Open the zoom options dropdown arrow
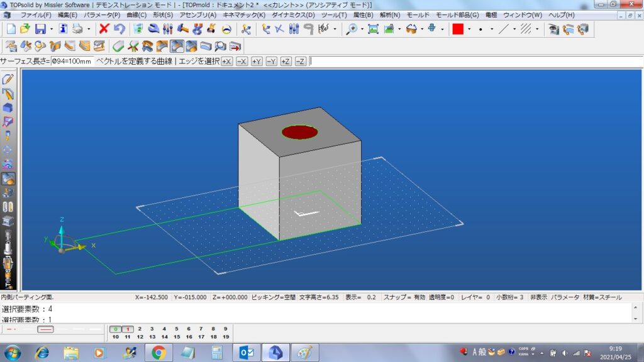 pyautogui.click(x=362, y=29)
